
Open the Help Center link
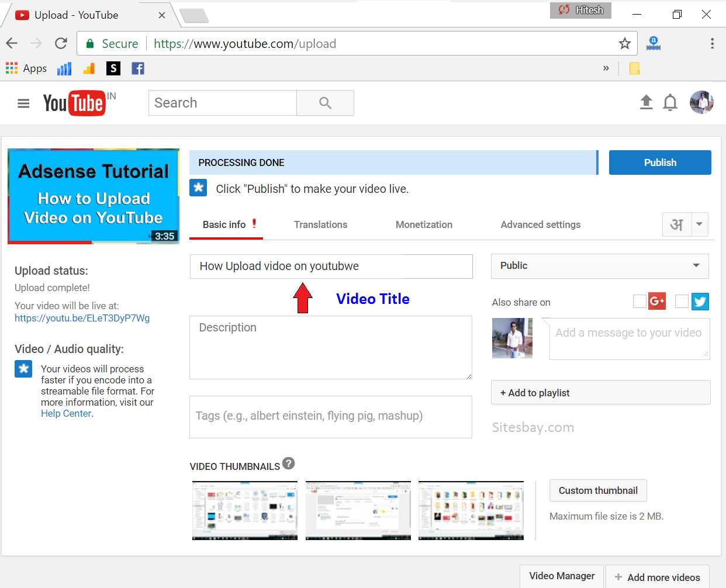tap(66, 413)
